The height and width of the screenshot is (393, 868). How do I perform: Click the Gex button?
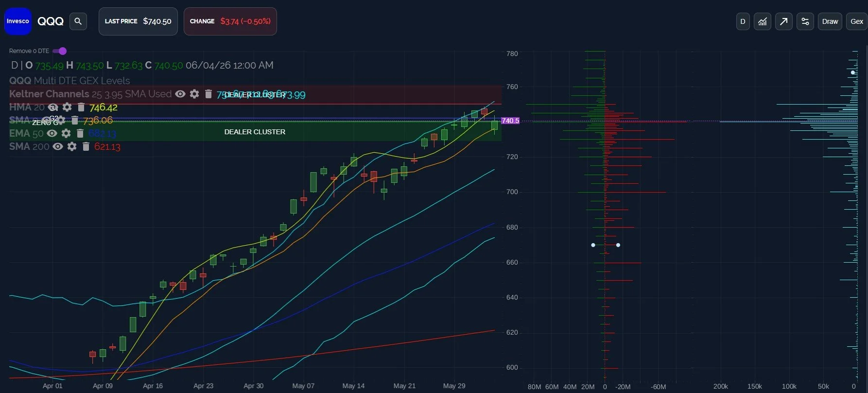[857, 21]
